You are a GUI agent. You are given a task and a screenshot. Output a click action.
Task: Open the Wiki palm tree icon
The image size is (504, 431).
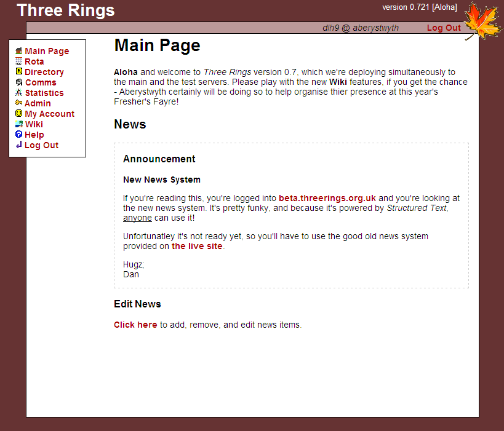point(20,124)
